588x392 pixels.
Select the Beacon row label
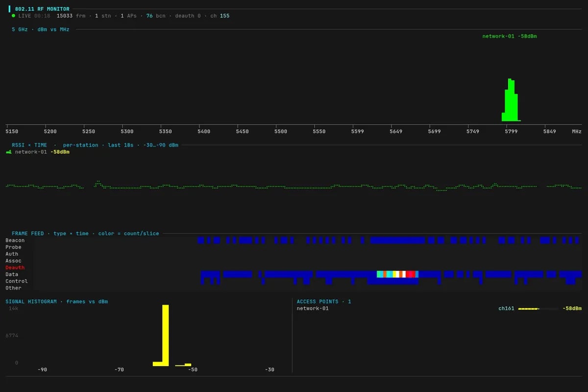(x=15, y=240)
